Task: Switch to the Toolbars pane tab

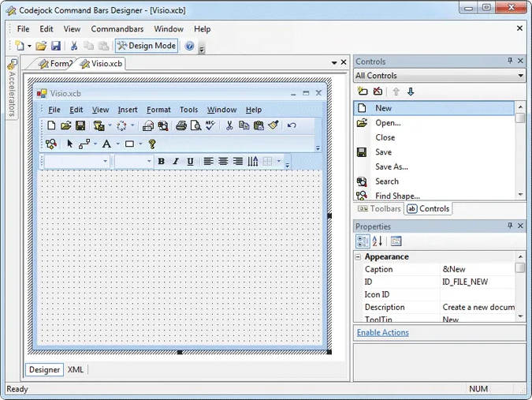Action: point(379,208)
